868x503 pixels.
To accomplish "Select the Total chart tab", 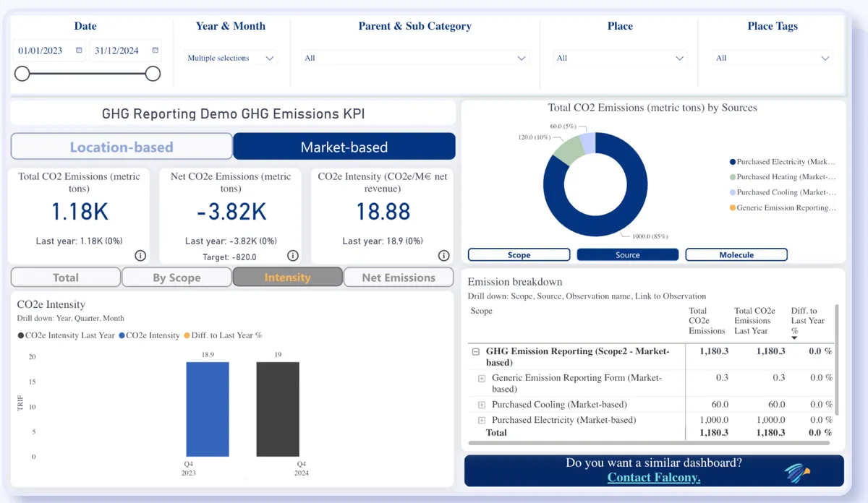I will tap(66, 278).
